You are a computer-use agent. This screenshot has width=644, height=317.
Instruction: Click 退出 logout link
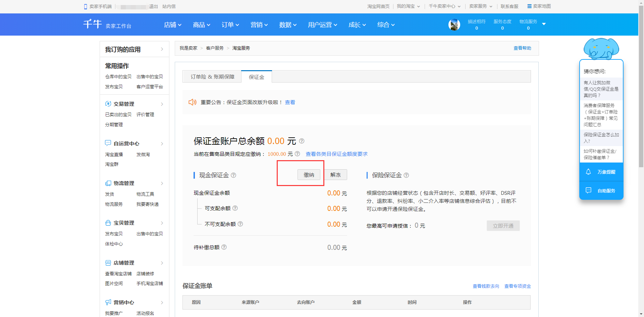point(154,6)
